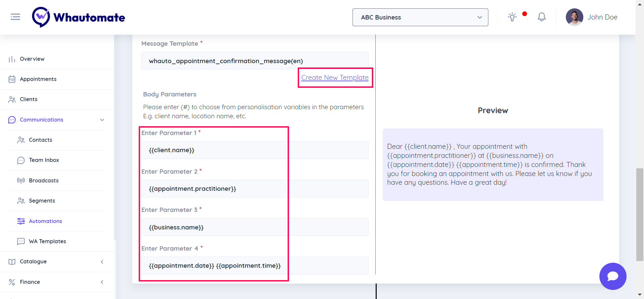This screenshot has height=299, width=644.
Task: Click the Broadcasts antenna icon
Action: [21, 180]
